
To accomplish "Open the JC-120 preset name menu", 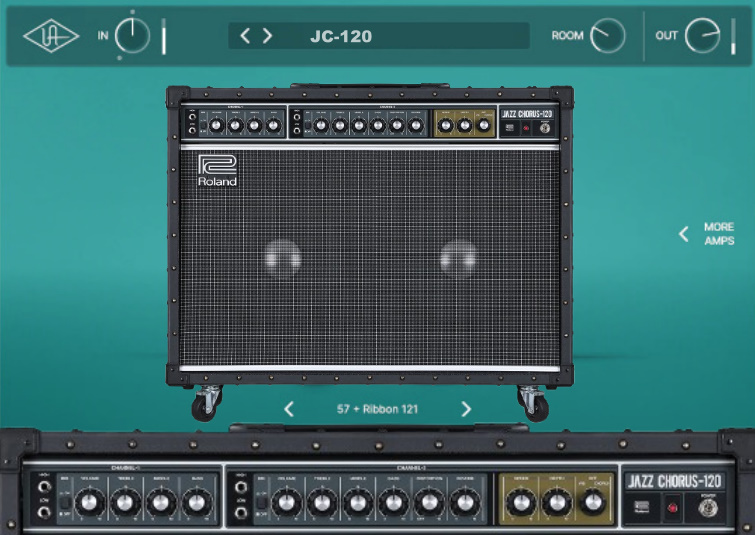I will point(341,37).
